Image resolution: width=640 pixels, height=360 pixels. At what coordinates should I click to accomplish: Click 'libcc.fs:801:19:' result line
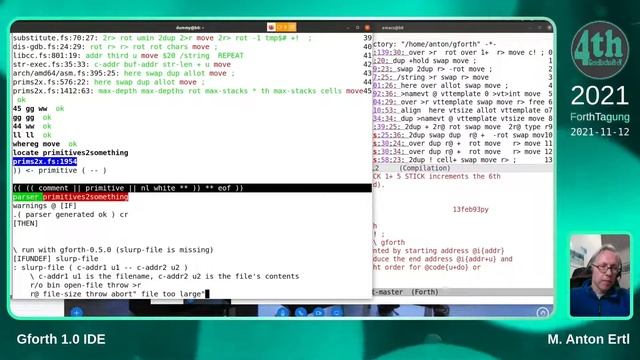pos(128,56)
